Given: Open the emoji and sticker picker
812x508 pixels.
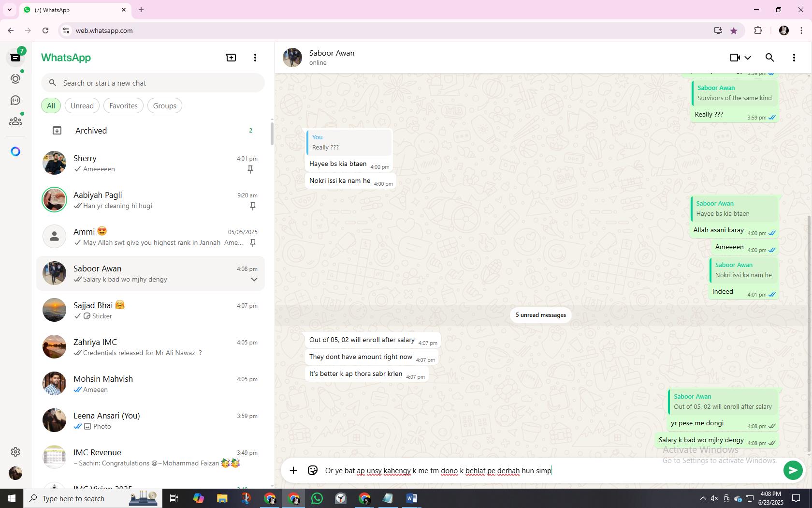Looking at the screenshot, I should 313,470.
